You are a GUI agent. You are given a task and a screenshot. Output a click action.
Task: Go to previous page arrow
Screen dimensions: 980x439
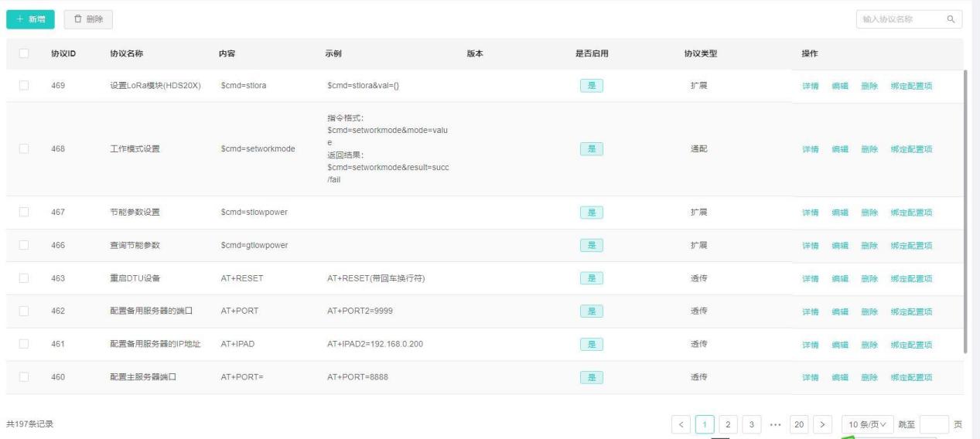(x=681, y=424)
